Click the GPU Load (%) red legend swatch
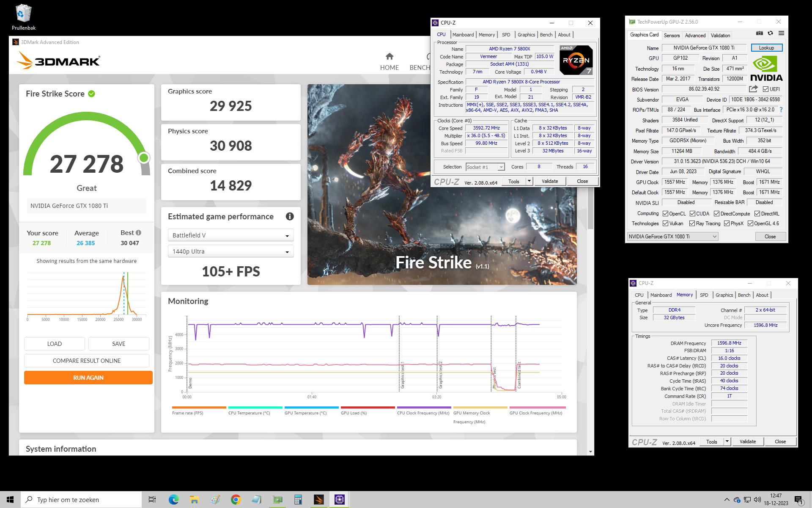This screenshot has width=812, height=508. pos(368,408)
